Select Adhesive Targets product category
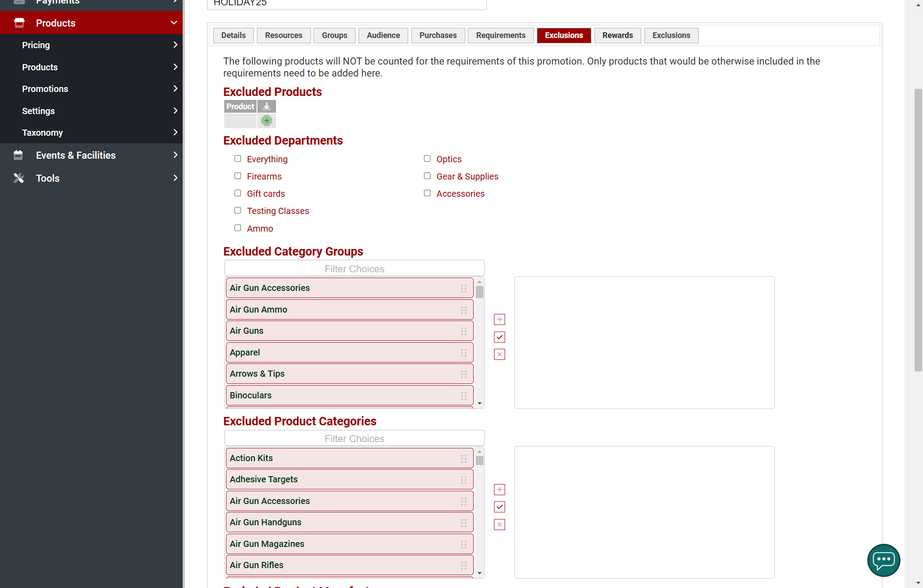 tap(349, 480)
